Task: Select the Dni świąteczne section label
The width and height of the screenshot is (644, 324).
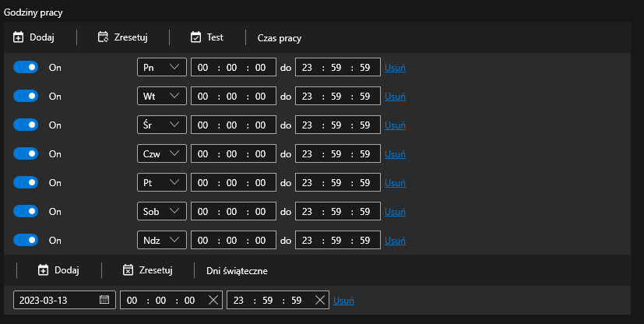Action: 237,270
